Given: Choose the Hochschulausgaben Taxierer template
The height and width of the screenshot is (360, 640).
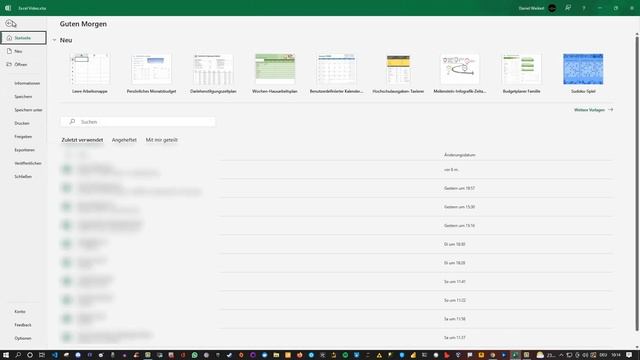Looking at the screenshot, I should pos(398,73).
